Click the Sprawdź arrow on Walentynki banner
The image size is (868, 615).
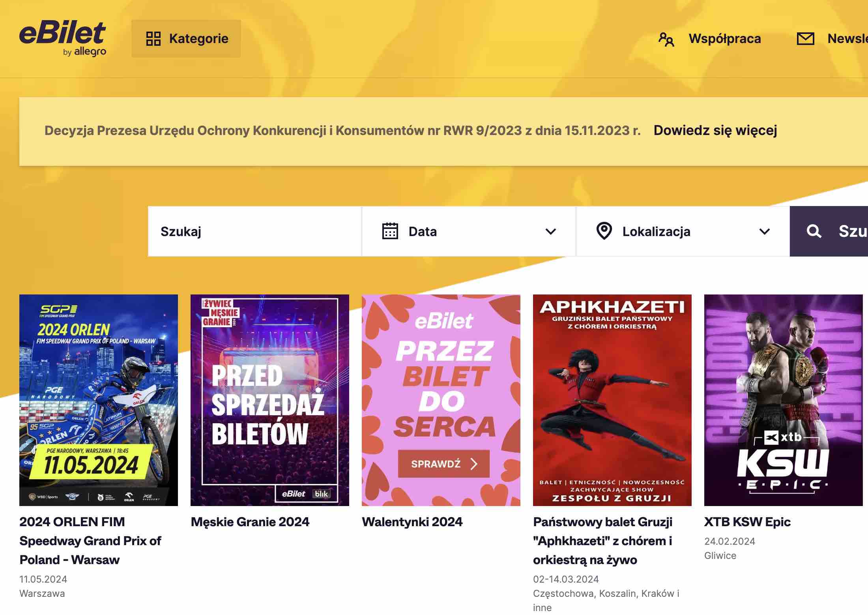[x=474, y=464]
